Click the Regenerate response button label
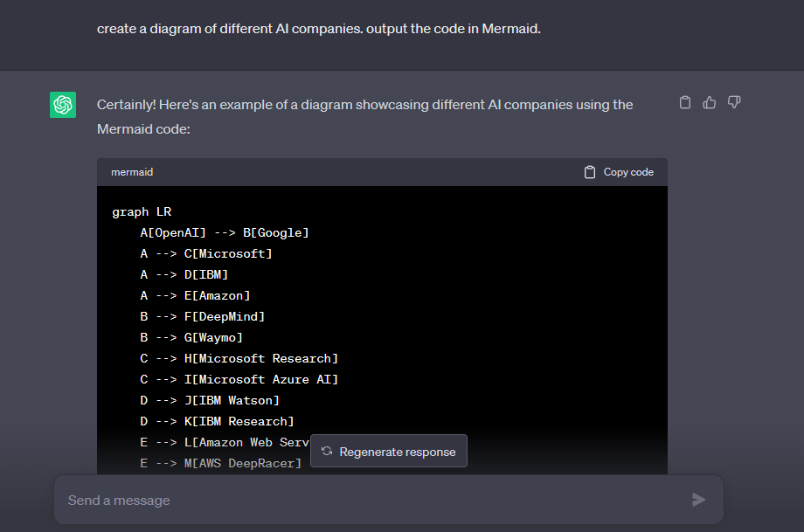This screenshot has height=532, width=804. click(398, 452)
